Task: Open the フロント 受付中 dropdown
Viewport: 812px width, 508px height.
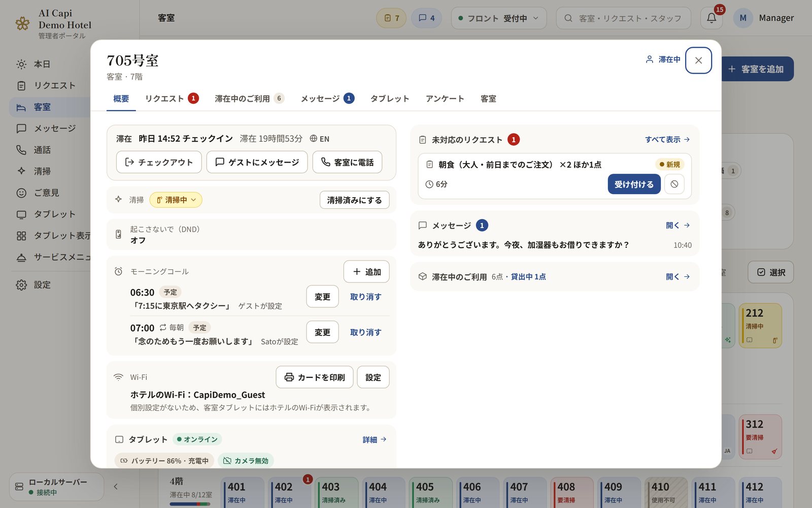Action: click(x=498, y=18)
